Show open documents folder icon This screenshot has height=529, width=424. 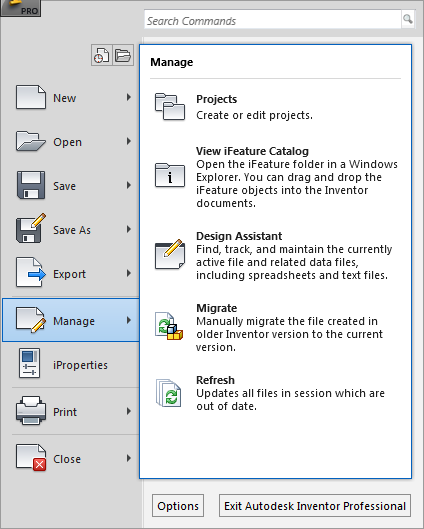(123, 55)
